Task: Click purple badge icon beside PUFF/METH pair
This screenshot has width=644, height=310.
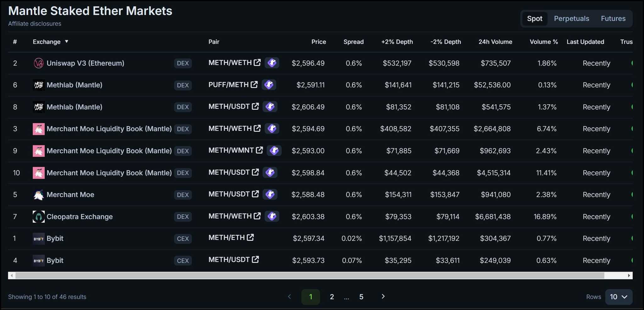Action: click(x=269, y=85)
